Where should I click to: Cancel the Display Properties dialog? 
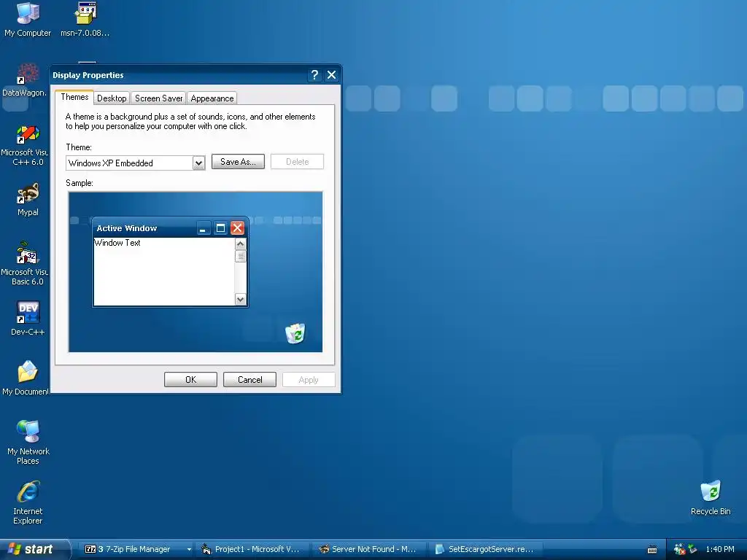click(249, 379)
